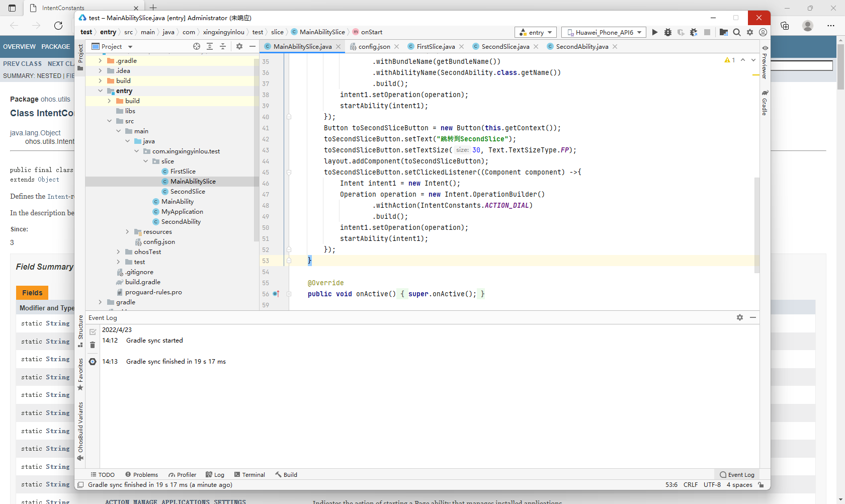Viewport: 845px width, 504px height.
Task: Toggle the Structure tool window
Action: pyautogui.click(x=80, y=331)
